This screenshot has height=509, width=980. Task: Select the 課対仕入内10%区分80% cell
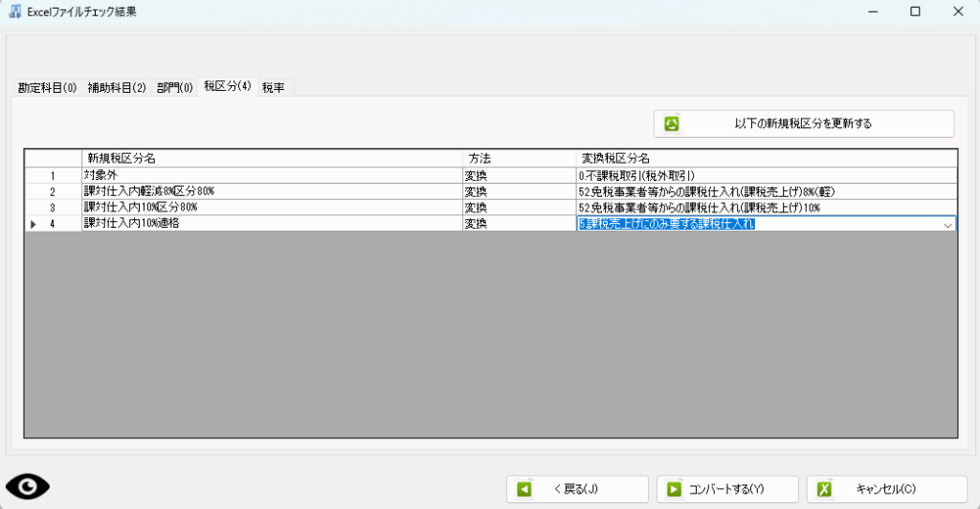[271, 208]
